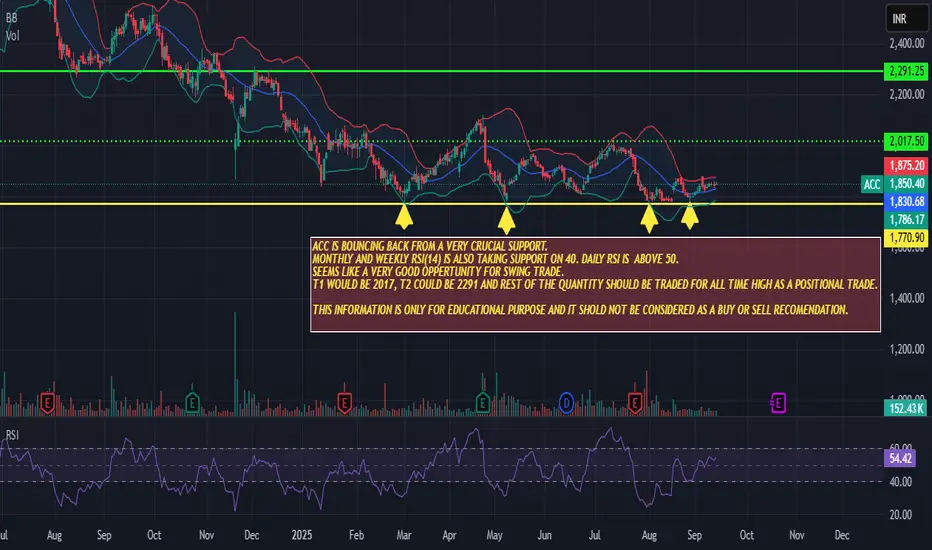Click the BB indicator label
This screenshot has width=932, height=550.
(x=11, y=18)
